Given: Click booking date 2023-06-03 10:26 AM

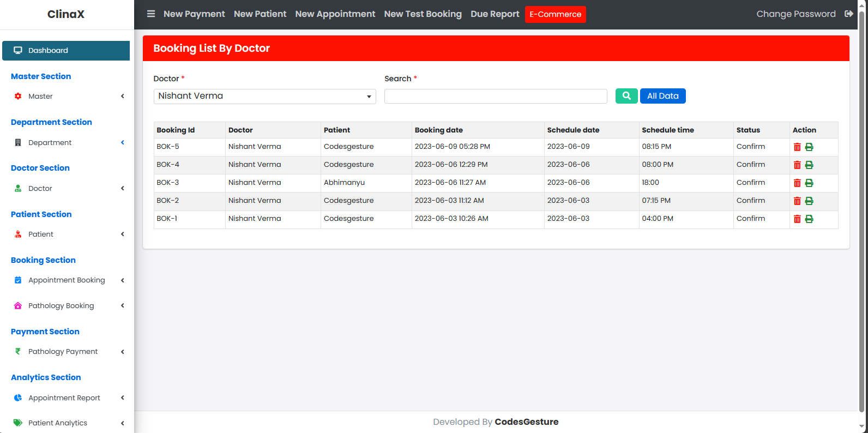Looking at the screenshot, I should [x=451, y=219].
